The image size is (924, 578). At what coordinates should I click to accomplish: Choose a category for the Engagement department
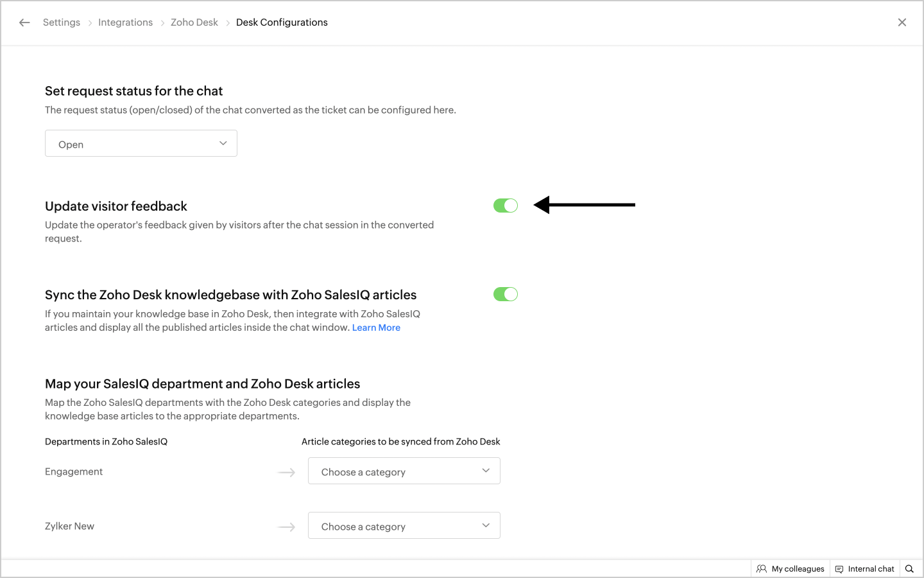pos(404,471)
